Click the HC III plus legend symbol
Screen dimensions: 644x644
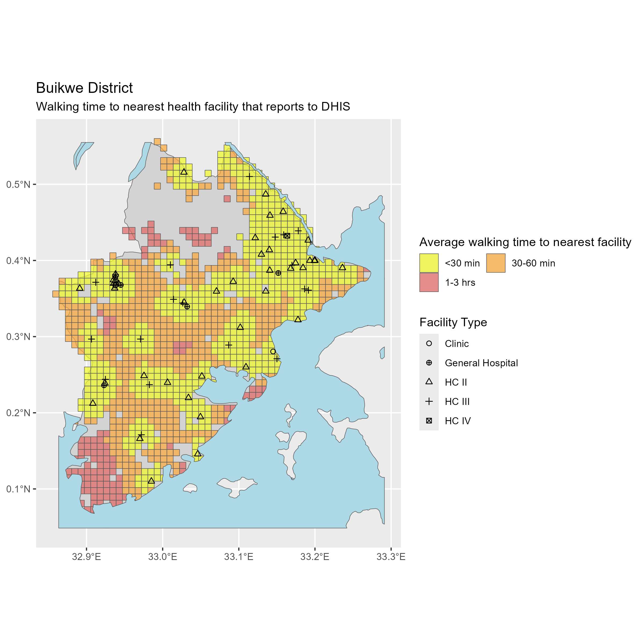click(429, 401)
